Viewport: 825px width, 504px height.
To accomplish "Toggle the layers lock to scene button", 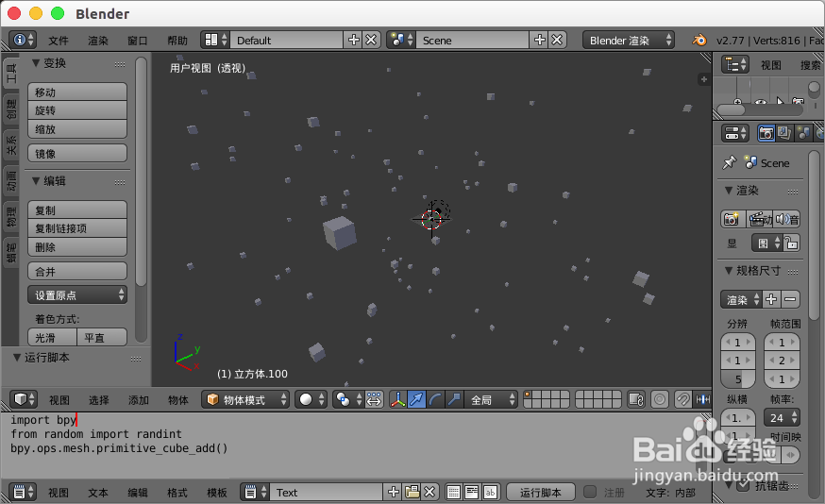I will click(636, 400).
